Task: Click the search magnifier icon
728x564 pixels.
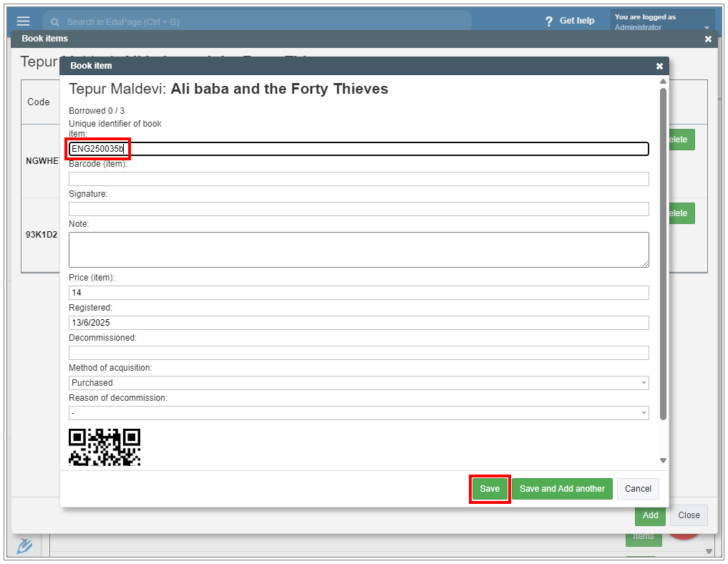Action: click(x=55, y=22)
